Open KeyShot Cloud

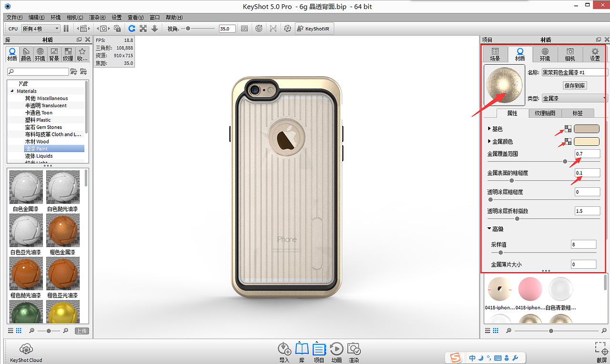pyautogui.click(x=26, y=353)
